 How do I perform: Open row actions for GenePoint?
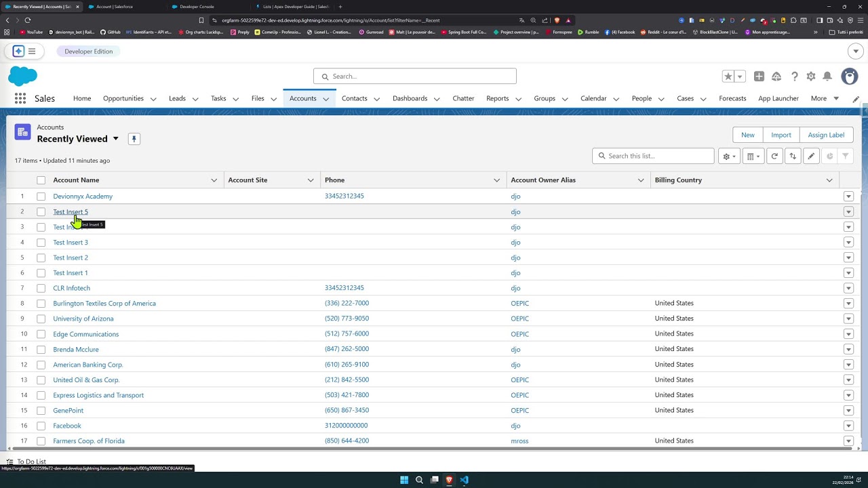tap(848, 411)
